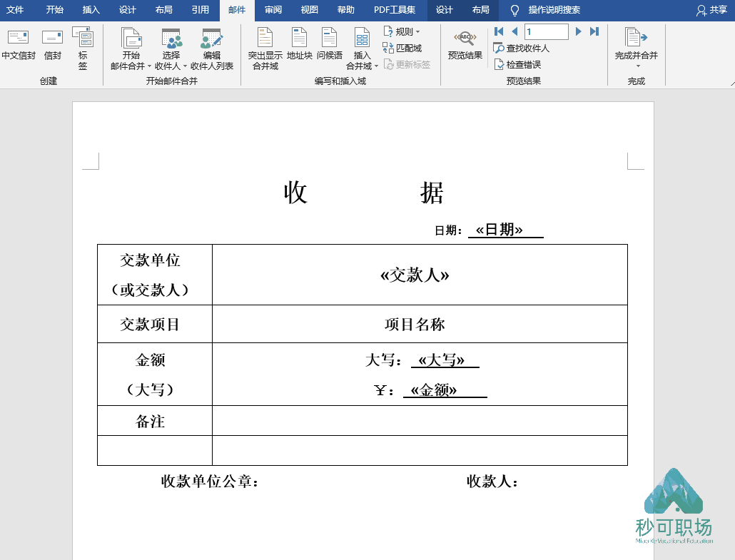
Task: Click the 操作说明搜索 search box
Action: click(x=554, y=10)
